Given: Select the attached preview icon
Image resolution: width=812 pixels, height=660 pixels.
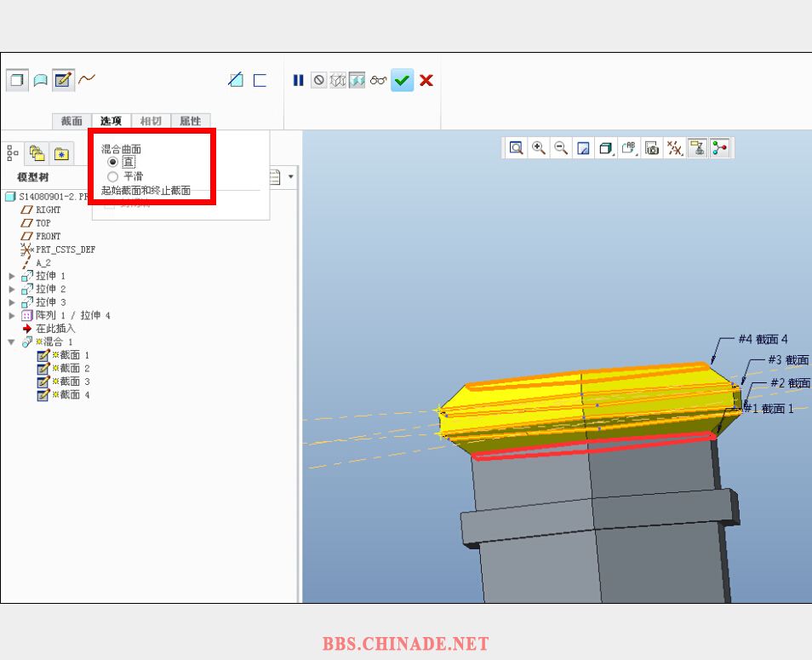Looking at the screenshot, I should point(357,80).
